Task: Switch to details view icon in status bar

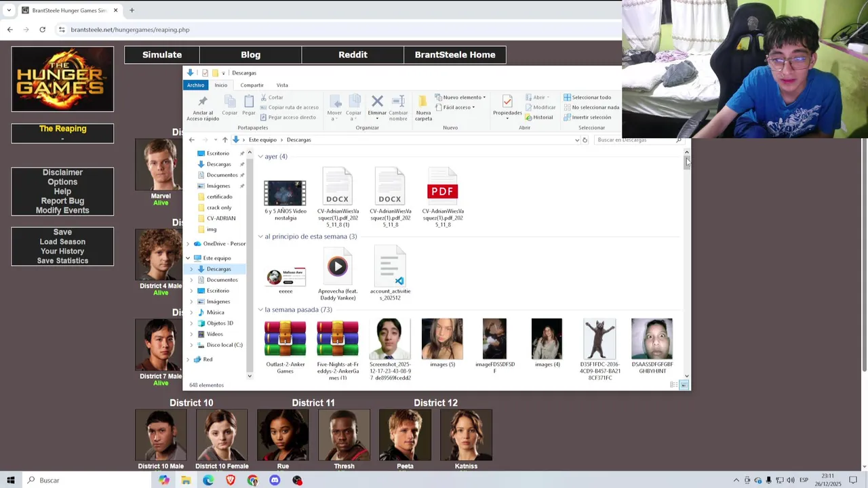Action: pyautogui.click(x=673, y=385)
